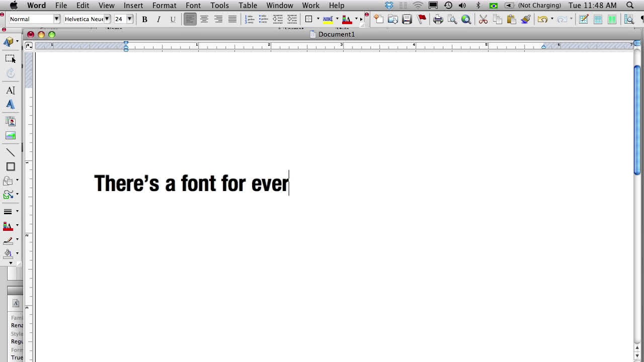Apply yellow text highlight color

pos(328,19)
